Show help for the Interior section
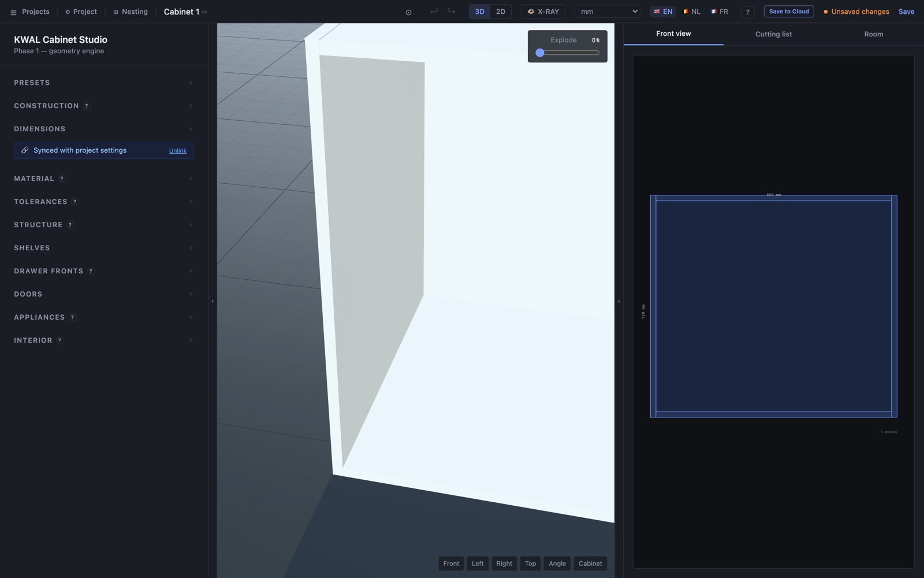Viewport: 924px width, 578px height. coord(59,340)
